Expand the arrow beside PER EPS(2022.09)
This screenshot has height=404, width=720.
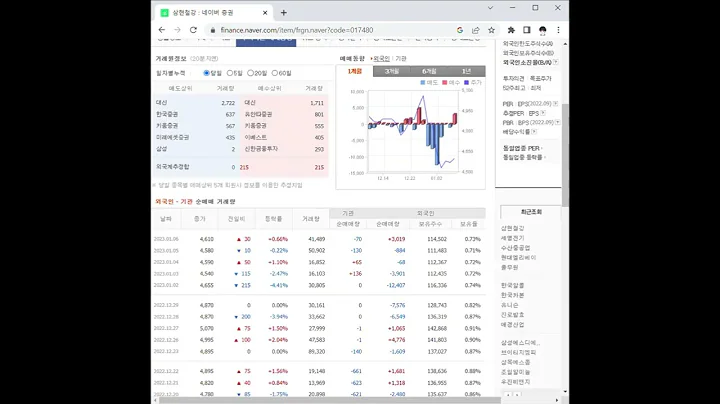(556, 104)
